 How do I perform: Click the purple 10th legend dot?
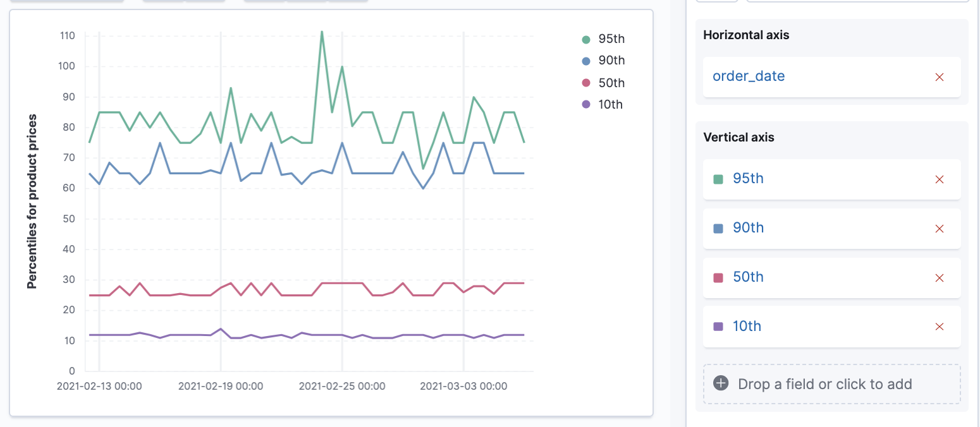coord(585,105)
